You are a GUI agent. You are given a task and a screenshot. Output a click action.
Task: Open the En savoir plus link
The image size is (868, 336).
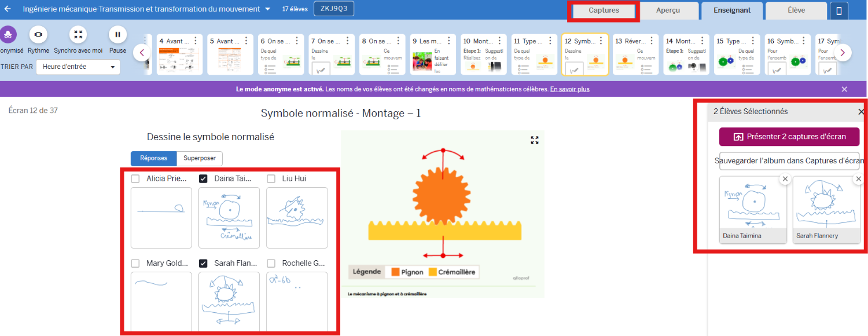(569, 89)
